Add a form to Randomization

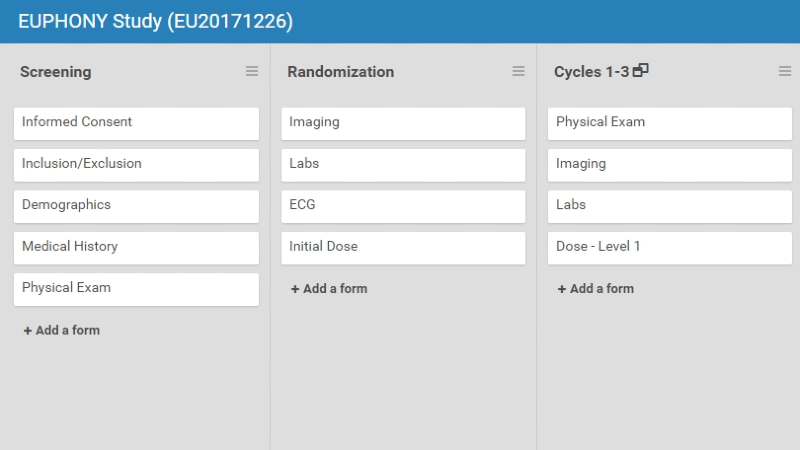(329, 289)
